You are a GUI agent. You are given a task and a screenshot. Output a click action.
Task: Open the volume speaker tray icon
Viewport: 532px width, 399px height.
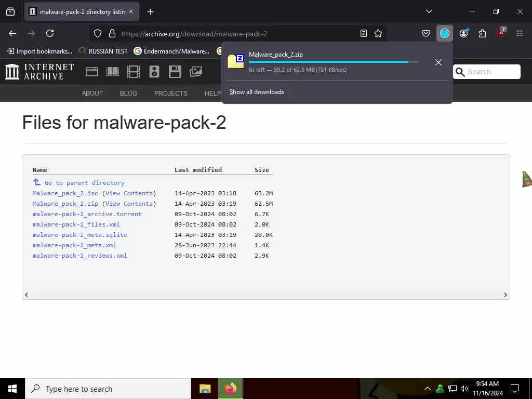coord(464,389)
